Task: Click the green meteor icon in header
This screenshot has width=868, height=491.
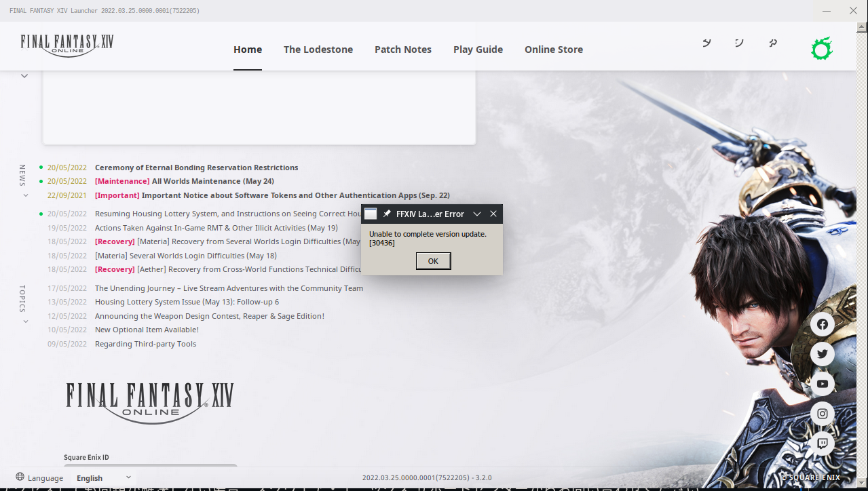Action: point(822,49)
